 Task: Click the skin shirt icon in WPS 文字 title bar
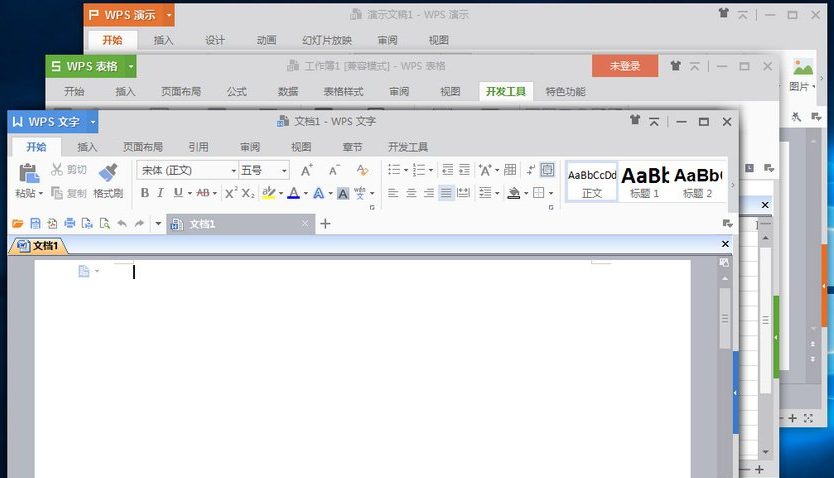[635, 120]
